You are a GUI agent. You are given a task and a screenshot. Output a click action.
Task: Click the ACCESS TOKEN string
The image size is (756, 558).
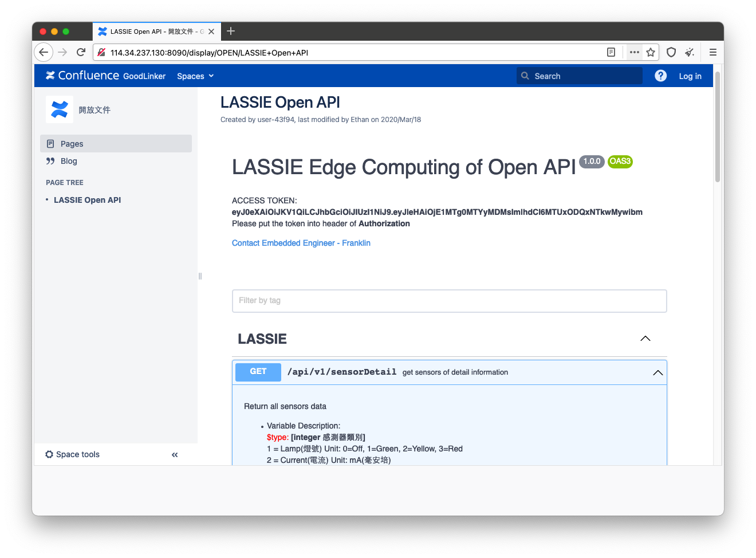437,212
